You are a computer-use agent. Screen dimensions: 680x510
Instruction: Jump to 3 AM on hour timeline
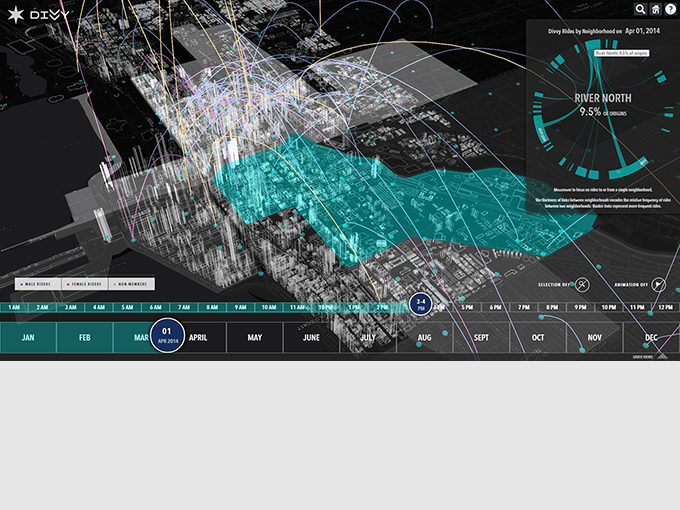71,307
